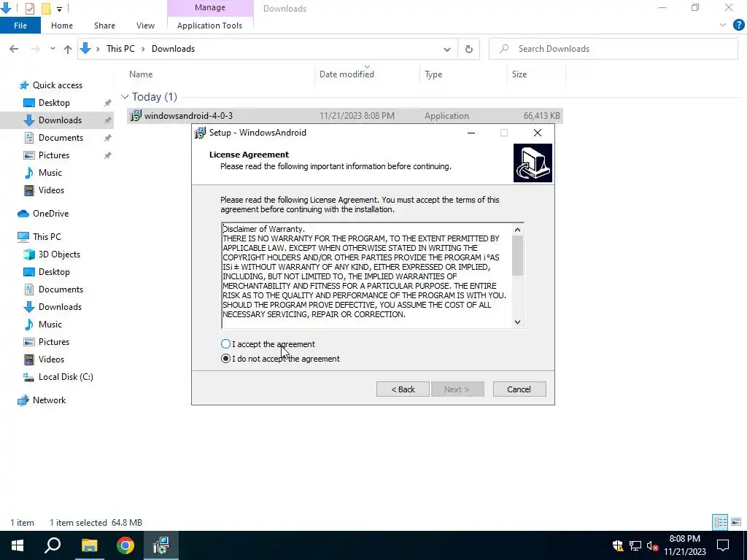
Task: Click the Search Downloads field
Action: point(614,49)
